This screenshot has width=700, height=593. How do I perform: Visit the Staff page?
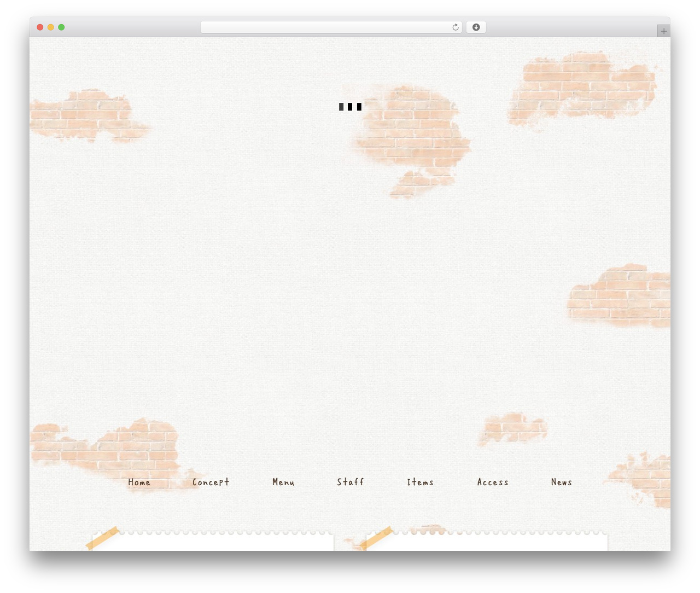[350, 482]
